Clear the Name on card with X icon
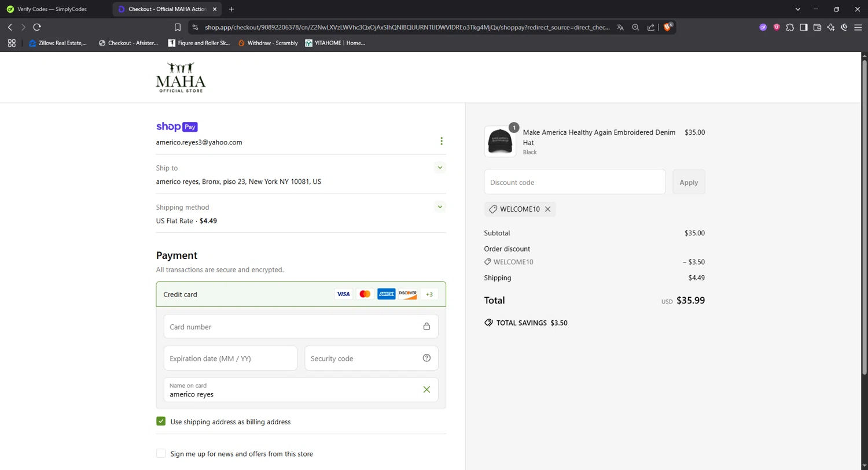 coord(426,390)
